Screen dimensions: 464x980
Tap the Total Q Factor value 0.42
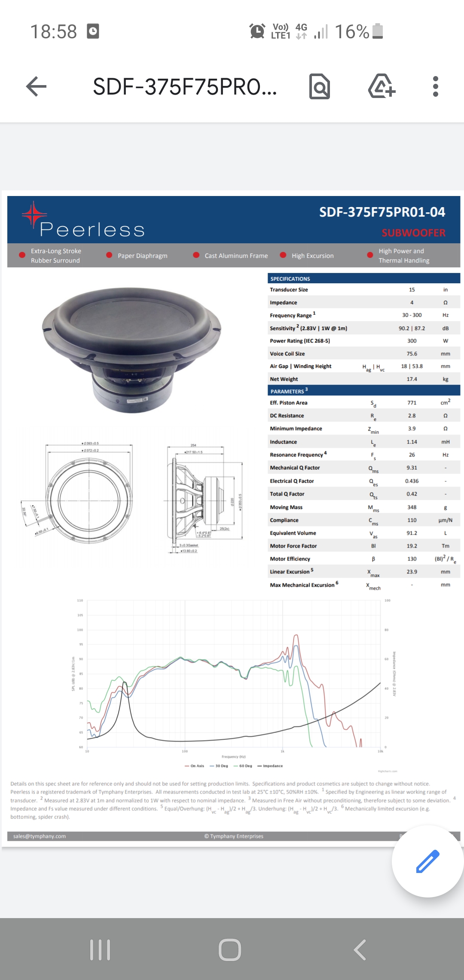[x=412, y=494]
